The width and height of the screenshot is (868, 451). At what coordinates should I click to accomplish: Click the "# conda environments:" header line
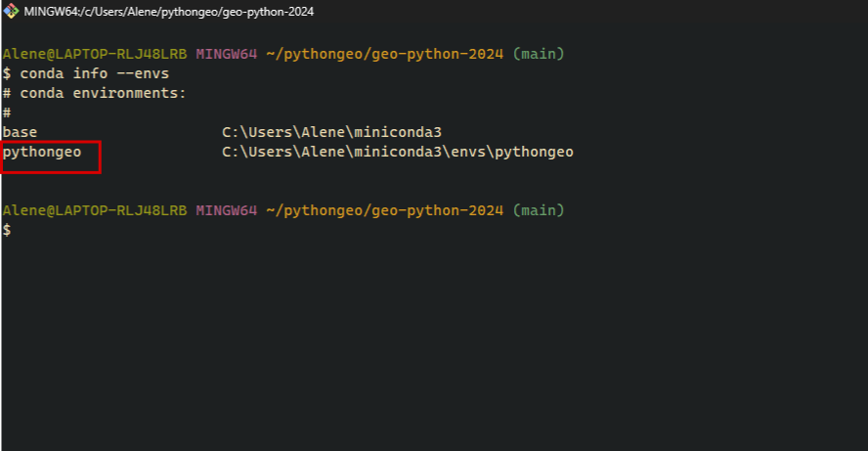(94, 93)
